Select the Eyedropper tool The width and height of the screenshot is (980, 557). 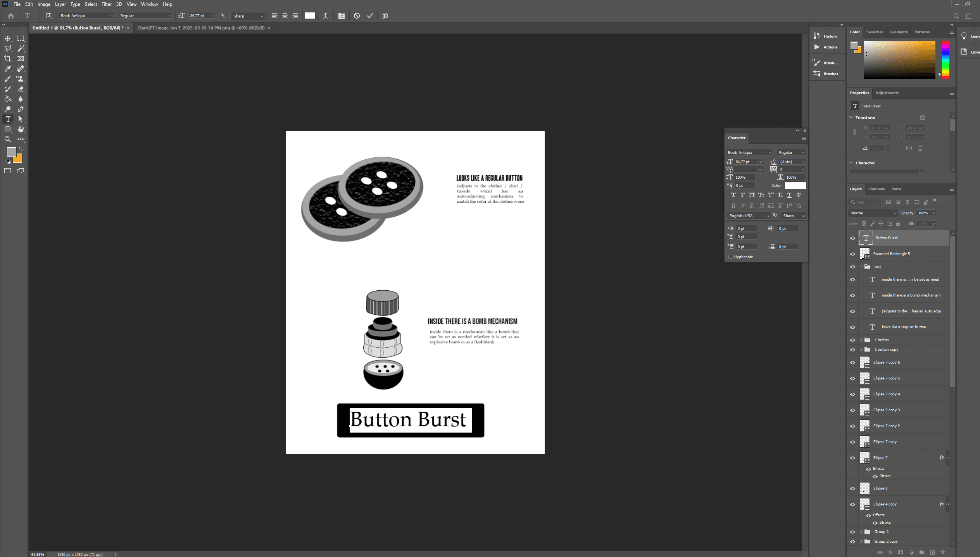pos(7,69)
